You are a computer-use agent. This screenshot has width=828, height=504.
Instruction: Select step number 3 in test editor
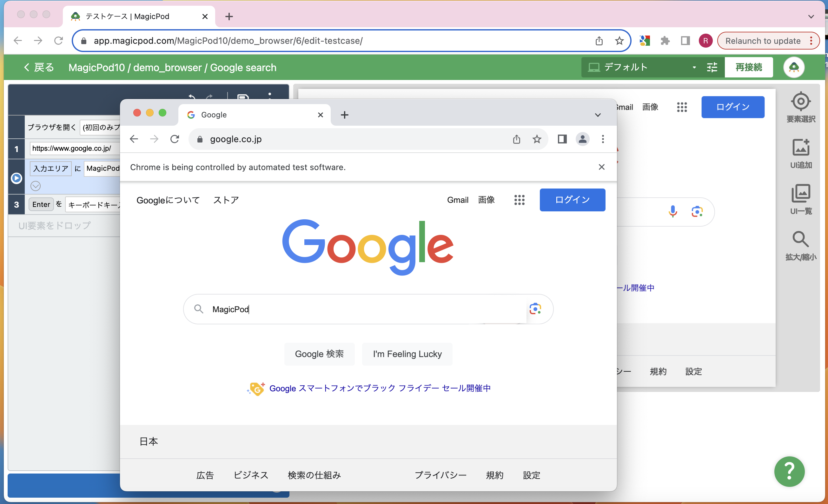tap(16, 205)
